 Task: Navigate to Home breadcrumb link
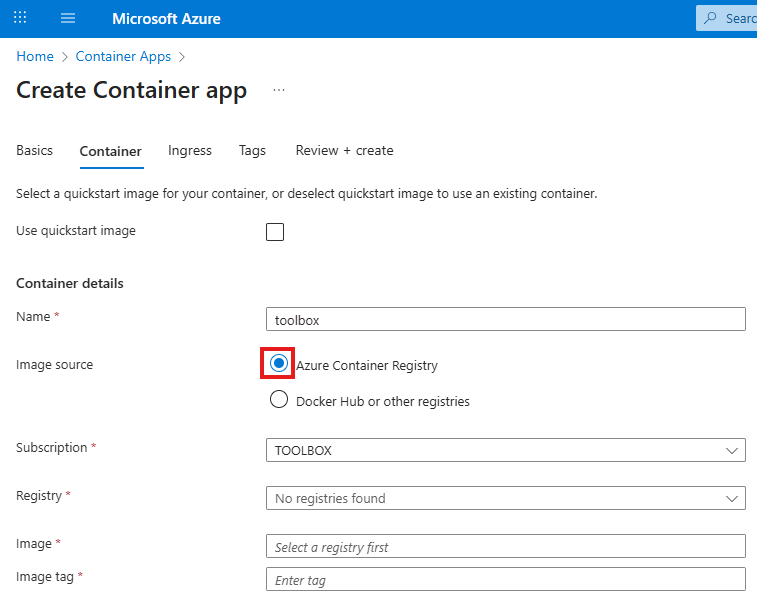pos(35,56)
